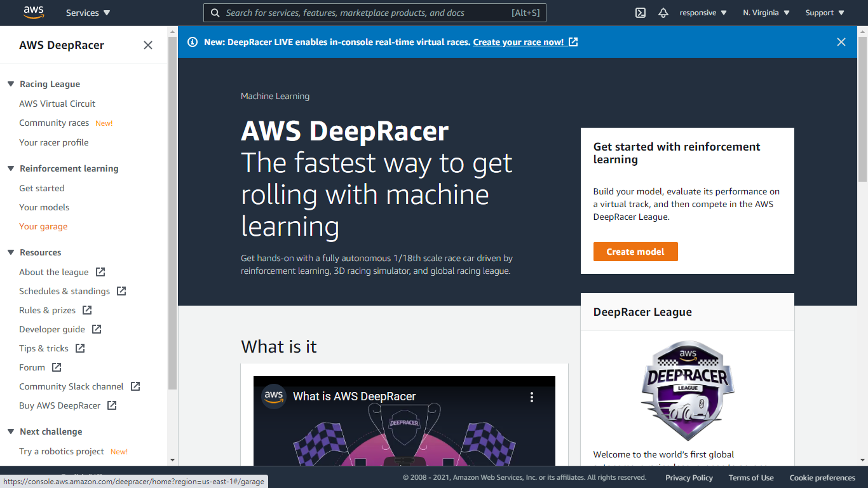The width and height of the screenshot is (868, 488).
Task: Open Your models page
Action: coord(44,207)
